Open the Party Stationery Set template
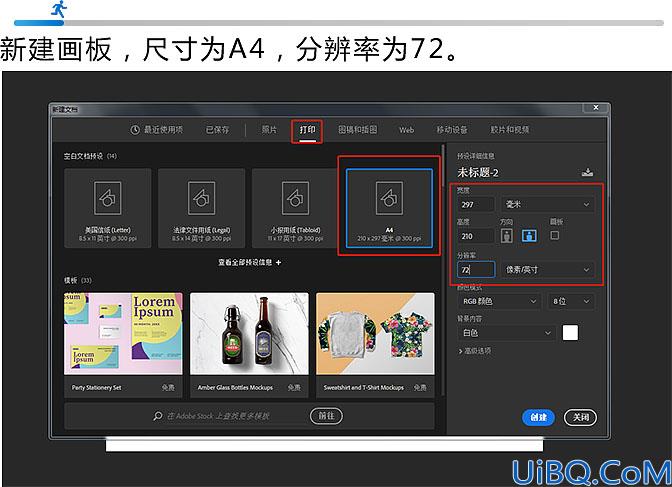The image size is (672, 487). [x=123, y=345]
